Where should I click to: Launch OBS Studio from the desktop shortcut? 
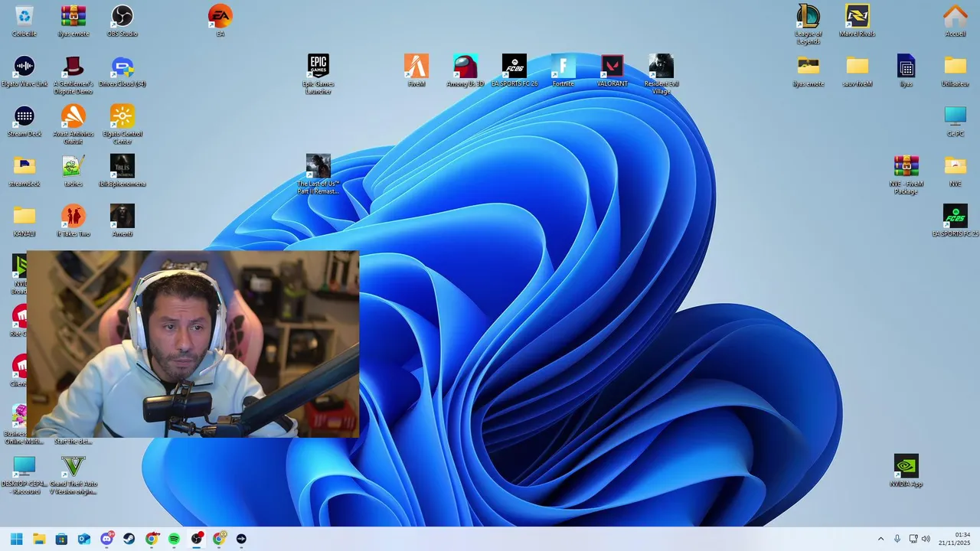click(122, 16)
